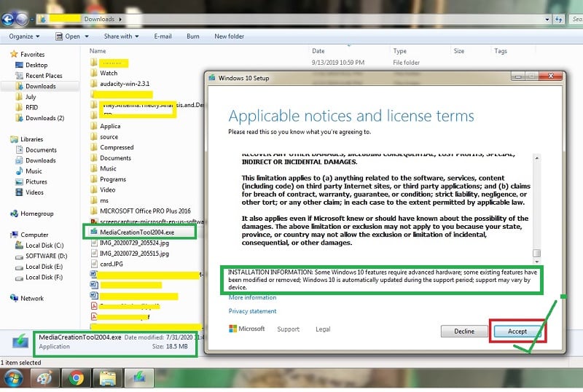Select Local Disk (C:)

[44, 246]
